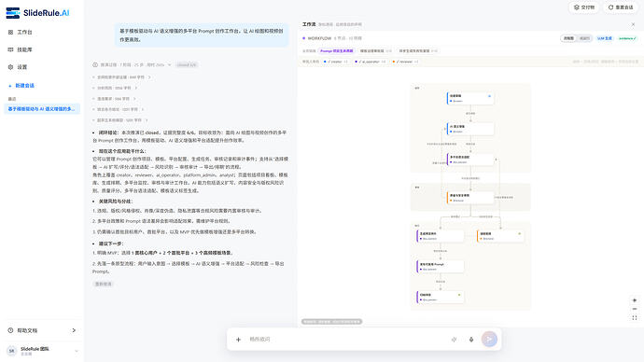The height and width of the screenshot is (362, 644).
Task: Click the sparkle enhance icon in input
Action: (x=454, y=340)
